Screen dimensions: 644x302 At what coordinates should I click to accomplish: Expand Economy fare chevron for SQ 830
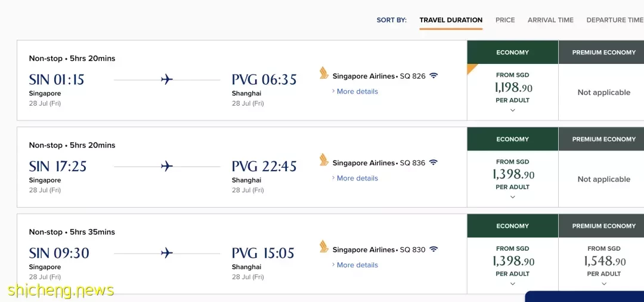[x=512, y=283]
